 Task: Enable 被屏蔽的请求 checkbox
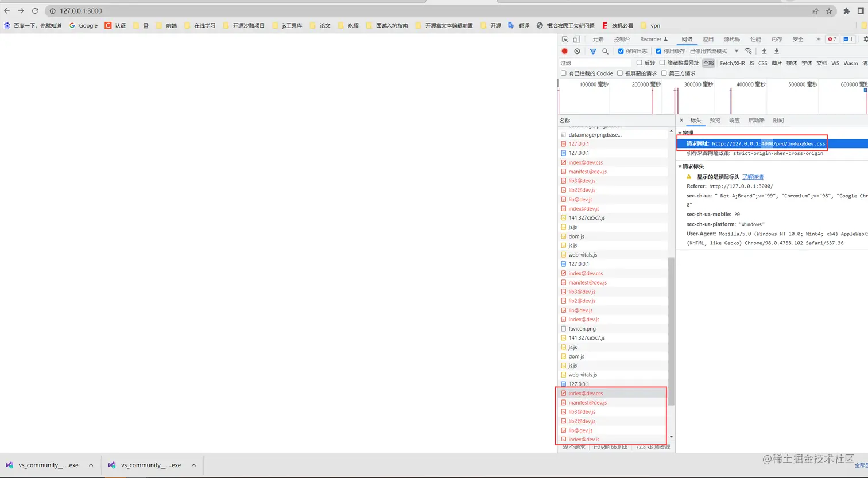click(x=619, y=73)
